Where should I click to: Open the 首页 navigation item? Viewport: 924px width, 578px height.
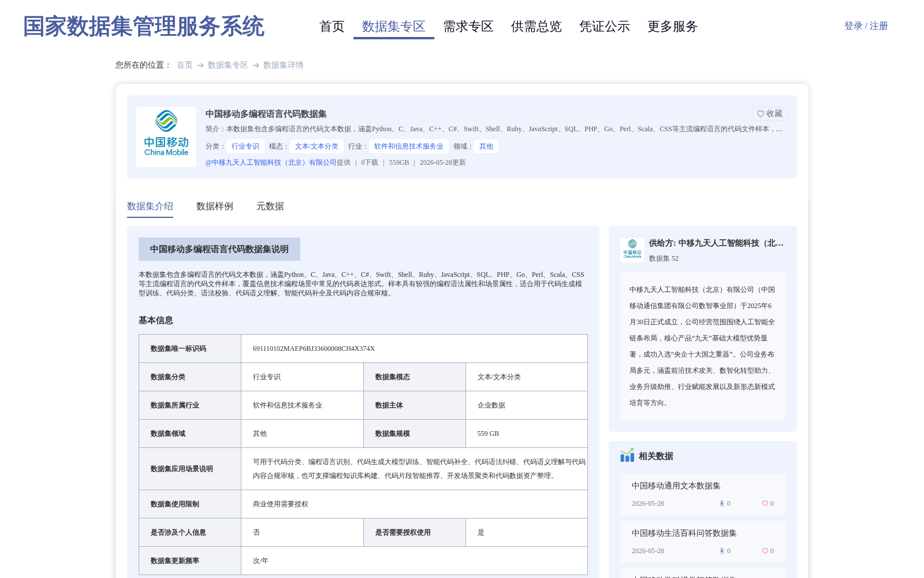tap(332, 27)
